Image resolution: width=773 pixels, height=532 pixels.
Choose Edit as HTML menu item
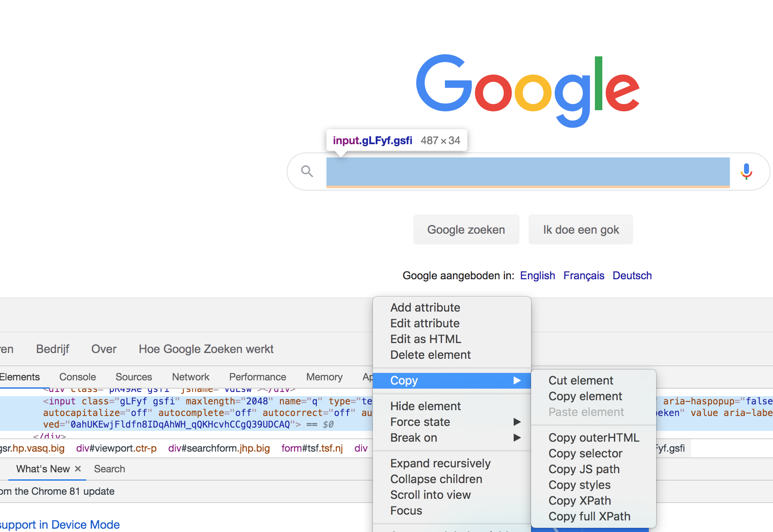452,339
